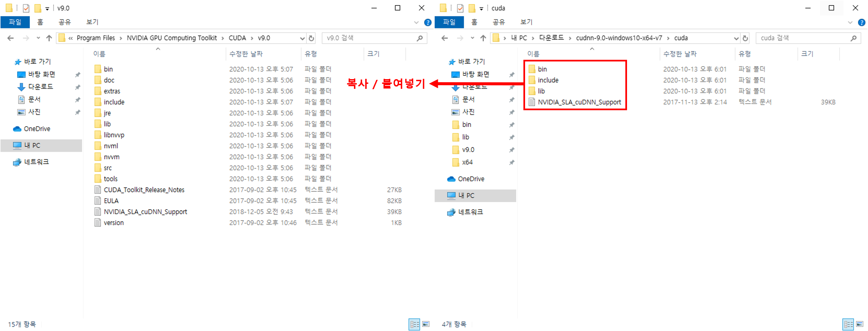The image size is (868, 331).
Task: Switch to details view in the status bar
Action: [x=414, y=324]
